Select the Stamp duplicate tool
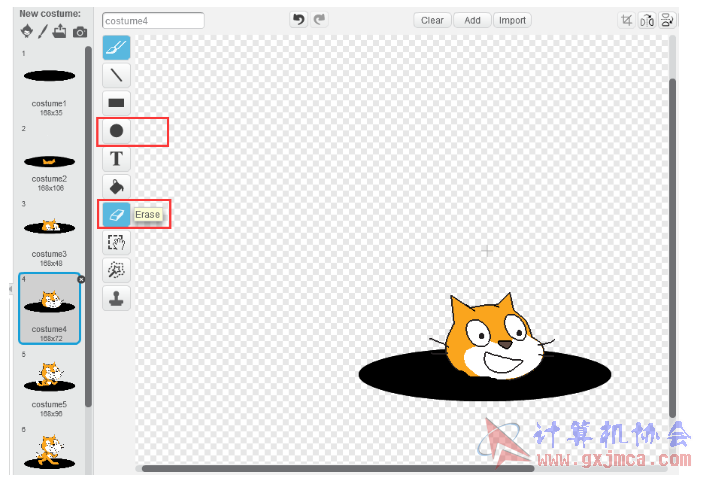This screenshot has width=707, height=478. (x=116, y=298)
